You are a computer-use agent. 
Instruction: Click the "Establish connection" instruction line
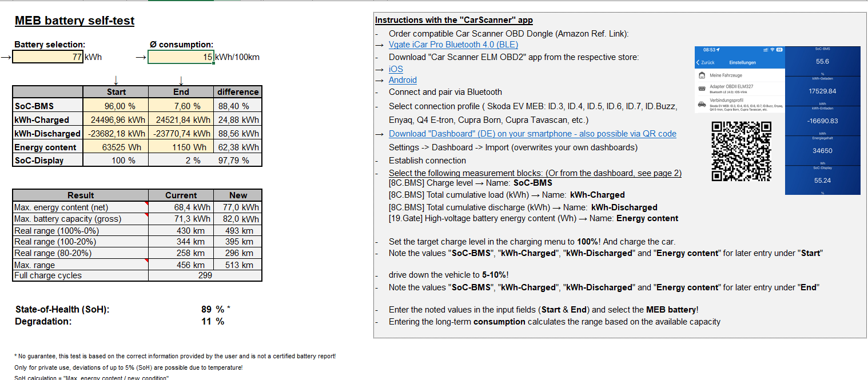click(x=428, y=161)
